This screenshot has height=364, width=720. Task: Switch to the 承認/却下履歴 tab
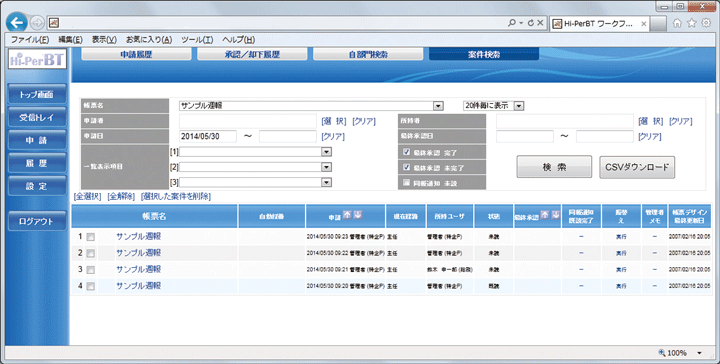point(252,54)
